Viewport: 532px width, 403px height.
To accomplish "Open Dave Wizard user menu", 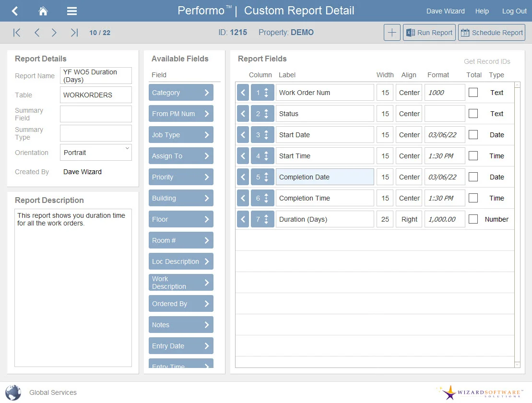I will 445,11.
